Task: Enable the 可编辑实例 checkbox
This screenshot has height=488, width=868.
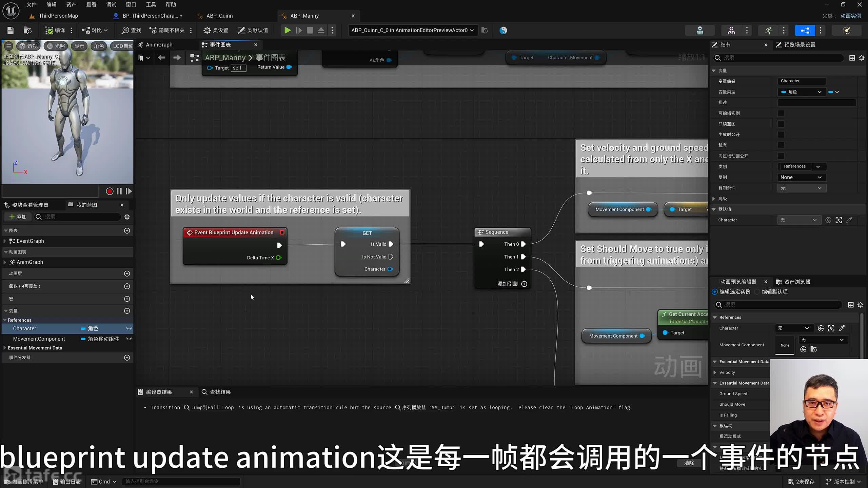Action: coord(781,114)
